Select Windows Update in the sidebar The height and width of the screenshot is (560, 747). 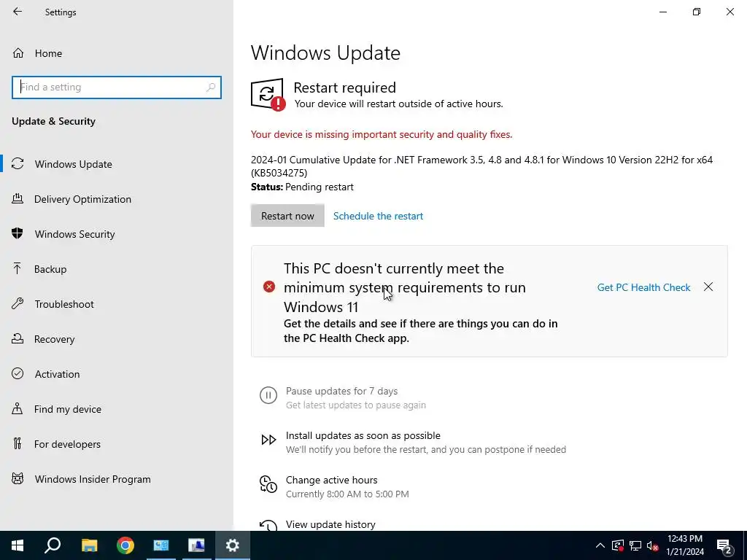(x=116, y=164)
